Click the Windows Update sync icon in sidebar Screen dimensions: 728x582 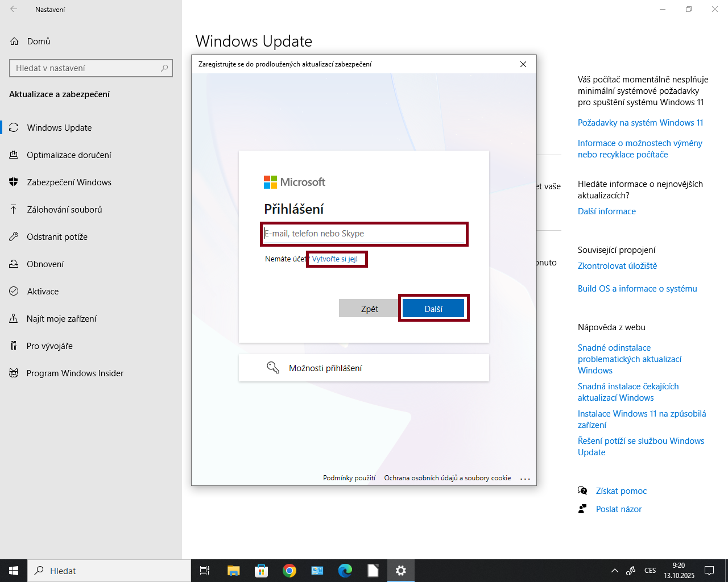(14, 128)
